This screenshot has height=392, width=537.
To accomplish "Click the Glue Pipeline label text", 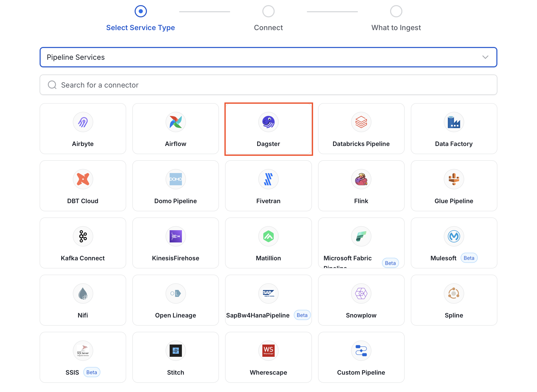I will point(454,201).
